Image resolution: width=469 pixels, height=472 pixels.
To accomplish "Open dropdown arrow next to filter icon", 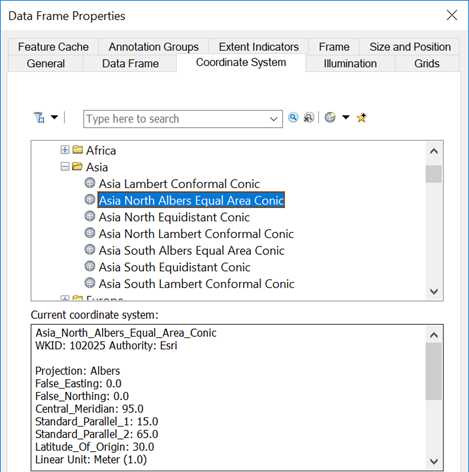I will (x=54, y=117).
